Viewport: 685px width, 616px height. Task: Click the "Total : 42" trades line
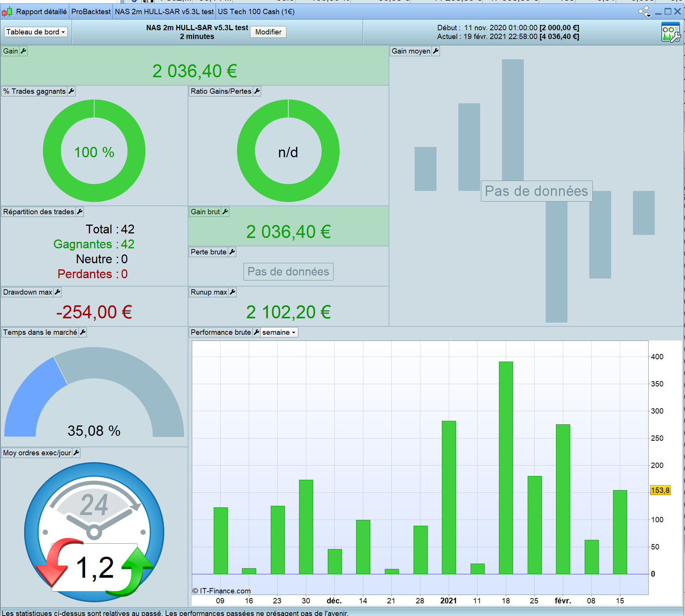click(x=110, y=229)
